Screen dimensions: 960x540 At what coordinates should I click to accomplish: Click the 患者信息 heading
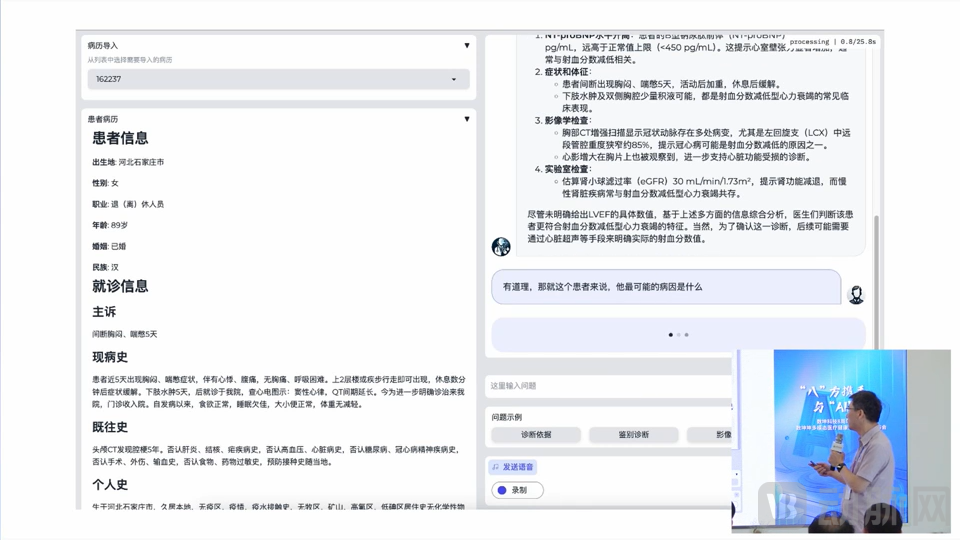click(x=120, y=138)
